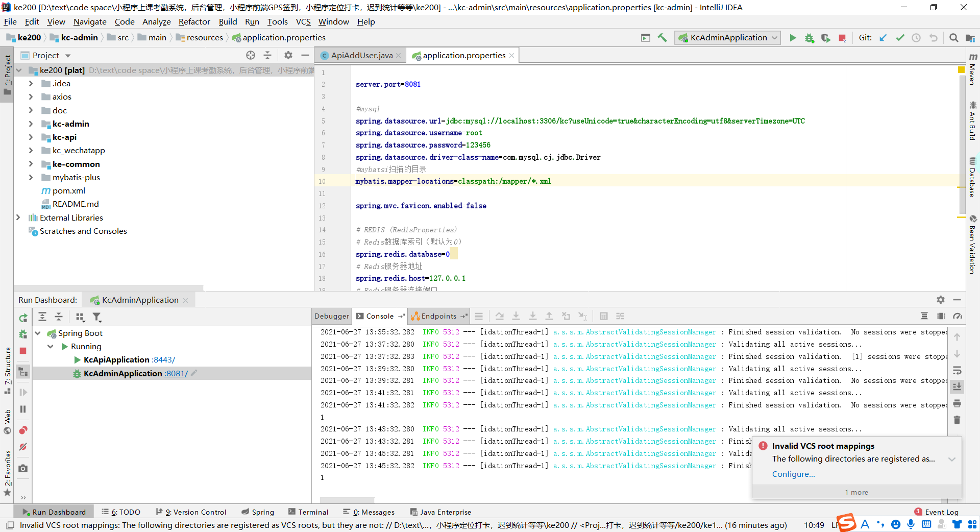The height and width of the screenshot is (532, 980).
Task: Toggle scroll to end in console
Action: tap(957, 386)
